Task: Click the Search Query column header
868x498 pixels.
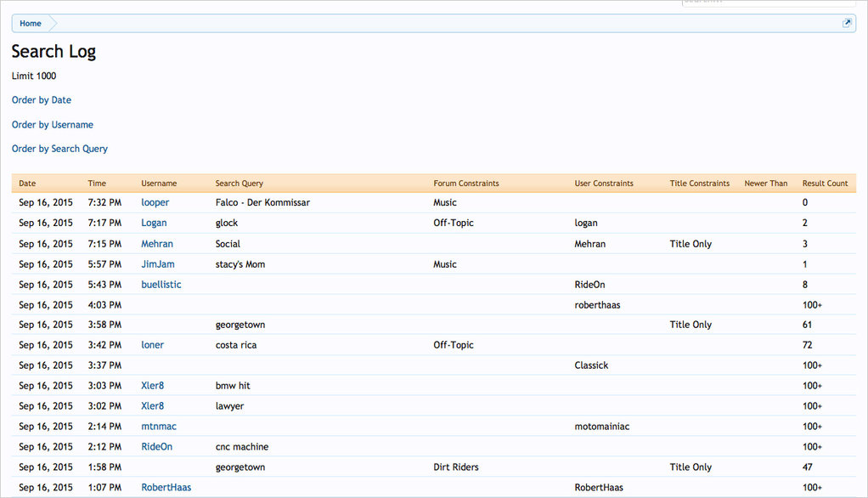Action: coord(240,184)
